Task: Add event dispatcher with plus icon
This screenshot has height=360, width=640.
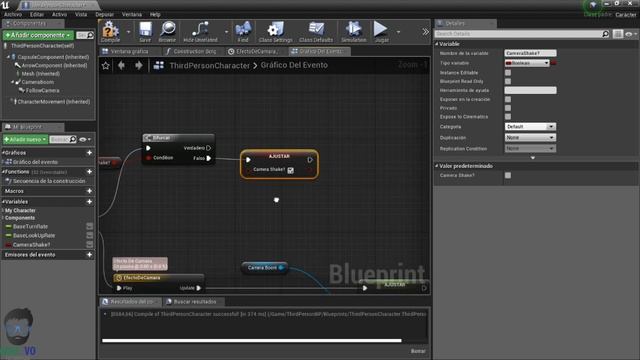Action: [89, 255]
